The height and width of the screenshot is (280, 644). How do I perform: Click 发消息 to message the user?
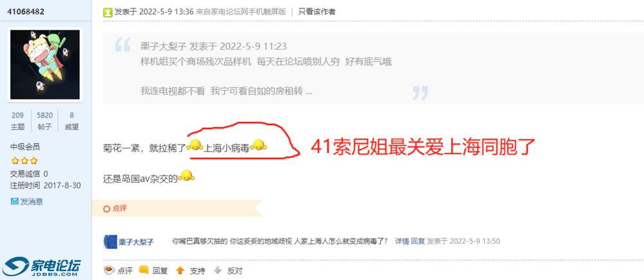tap(32, 201)
